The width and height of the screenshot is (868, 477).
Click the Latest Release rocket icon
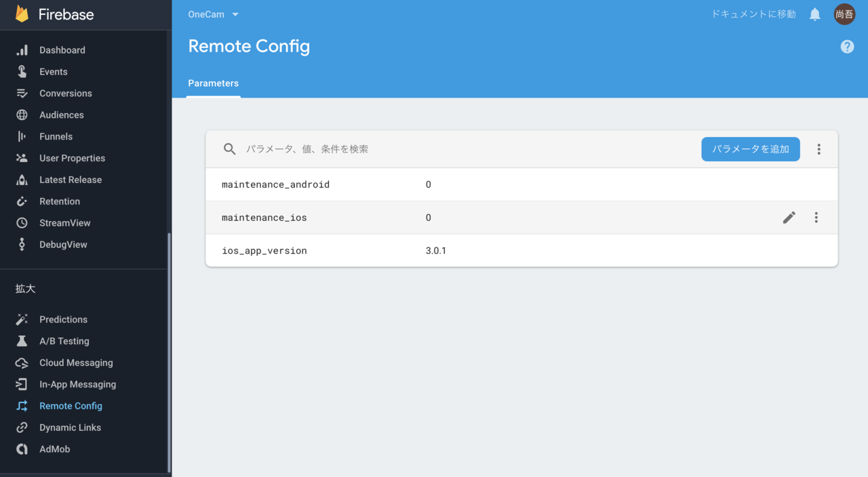point(22,180)
